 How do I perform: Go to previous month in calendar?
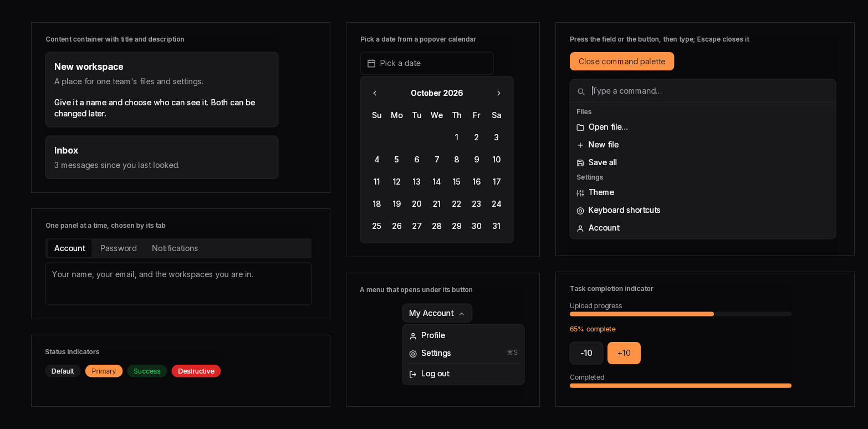coord(375,93)
